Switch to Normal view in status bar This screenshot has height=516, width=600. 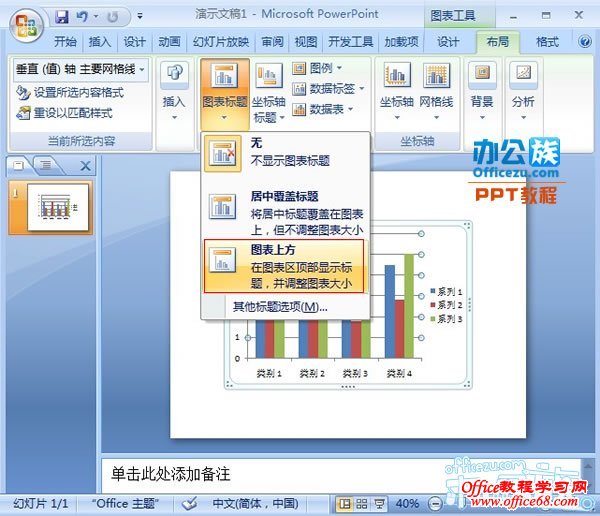(344, 504)
